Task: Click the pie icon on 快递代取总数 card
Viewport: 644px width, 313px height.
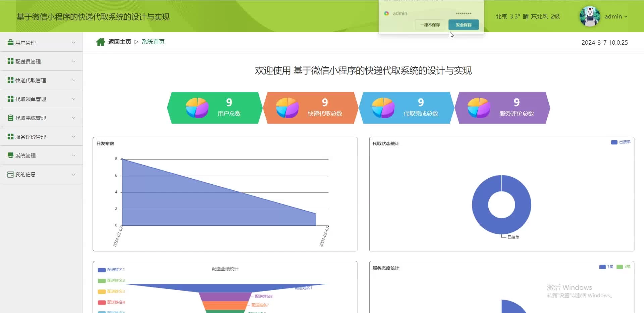Action: pos(287,108)
